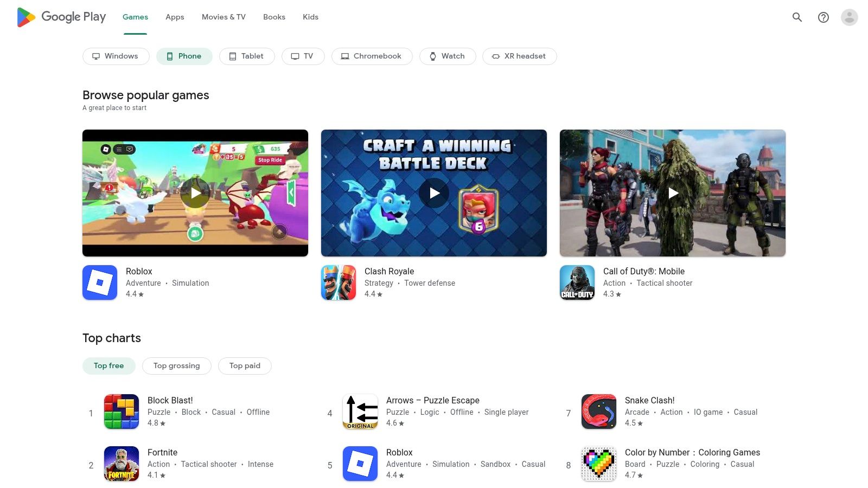Play the Roblox preview video
This screenshot has height=488, width=868.
point(195,192)
